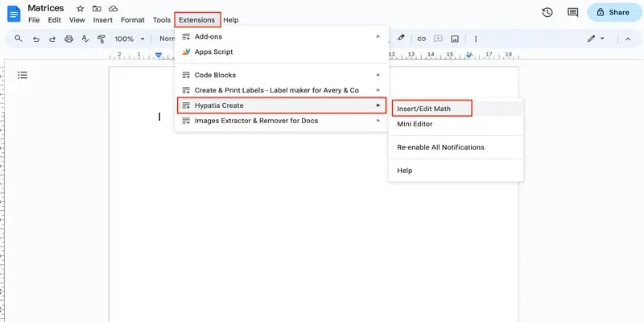The height and width of the screenshot is (322, 644).
Task: Select Add-ons menu item
Action: [x=282, y=36]
